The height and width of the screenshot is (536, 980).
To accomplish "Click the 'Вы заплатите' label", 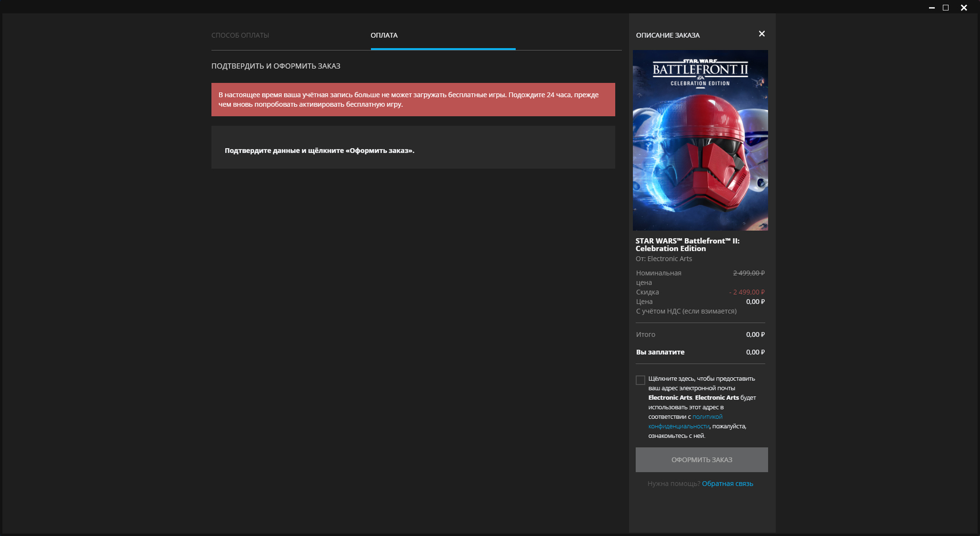I will [660, 352].
